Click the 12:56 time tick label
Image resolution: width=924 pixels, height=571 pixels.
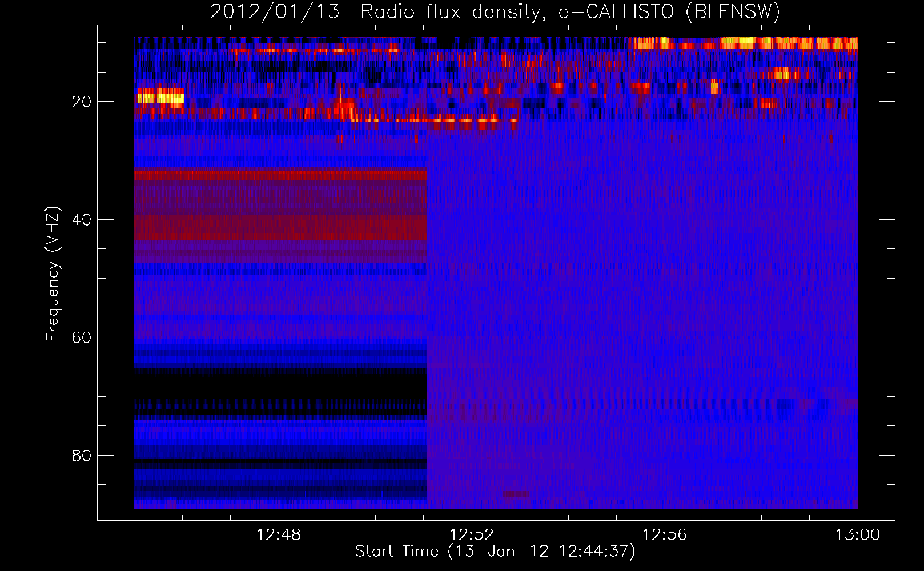tap(665, 535)
